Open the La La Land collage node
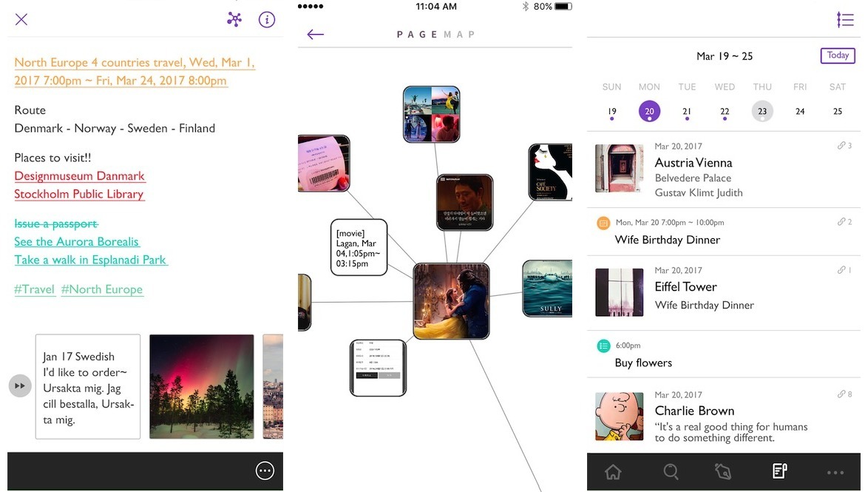868x492 pixels. (431, 114)
